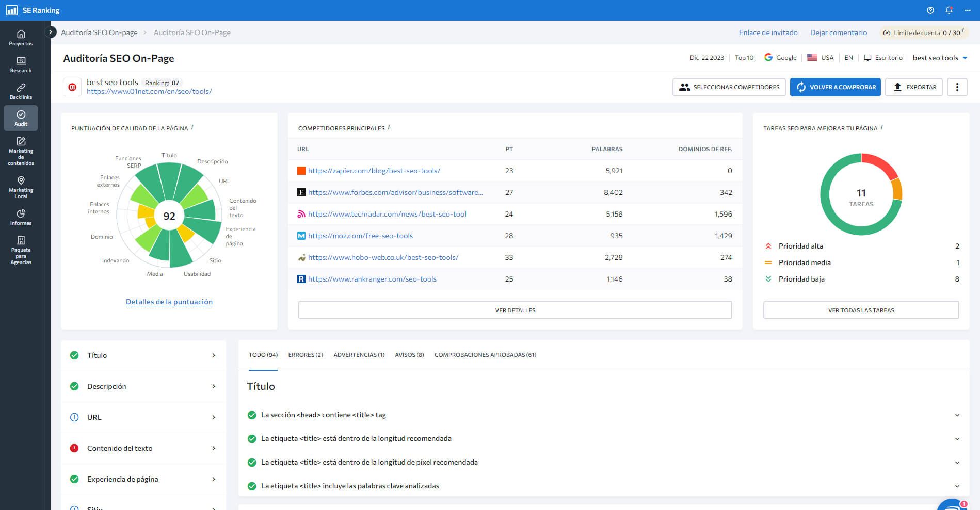The image size is (980, 510).
Task: Select the Audit sidebar icon
Action: [x=21, y=118]
